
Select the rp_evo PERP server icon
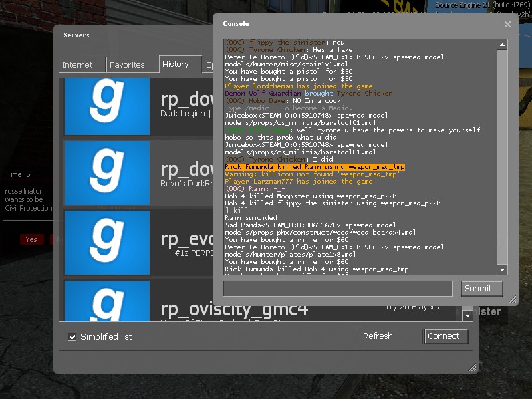(x=107, y=243)
